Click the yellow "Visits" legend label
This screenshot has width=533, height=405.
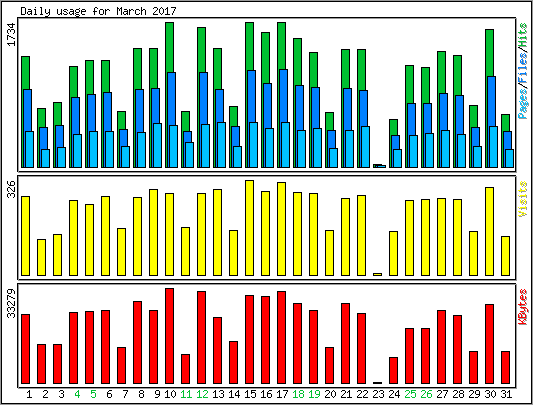523,200
